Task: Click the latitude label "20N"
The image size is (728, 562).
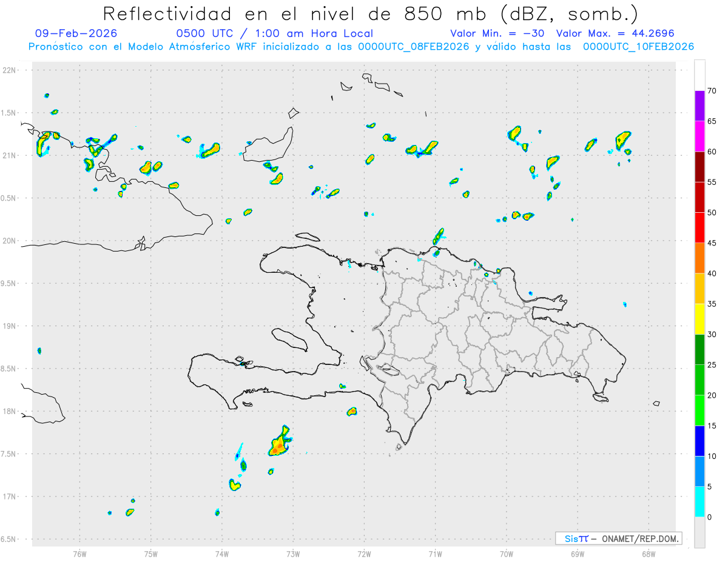Action: click(10, 241)
